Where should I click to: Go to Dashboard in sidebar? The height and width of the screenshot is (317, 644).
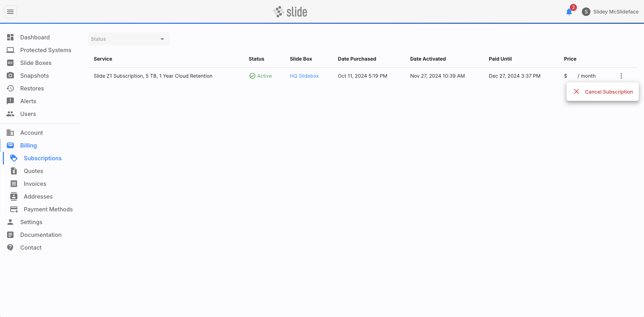click(35, 37)
